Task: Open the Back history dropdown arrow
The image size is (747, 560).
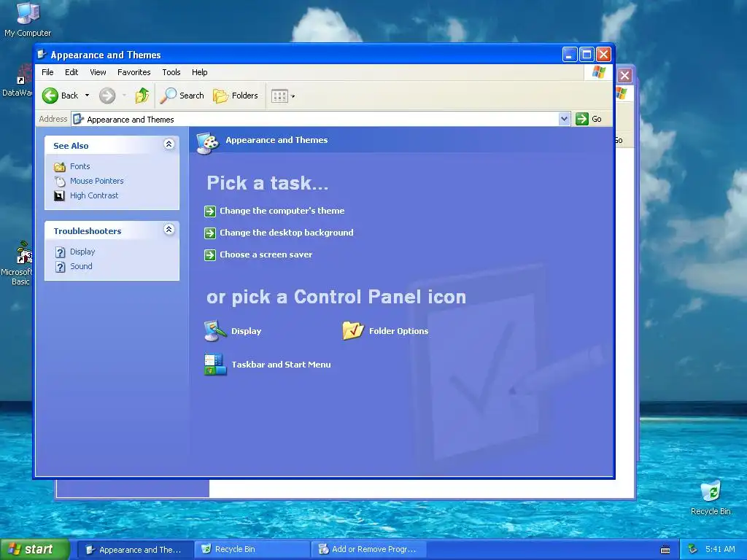Action: tap(88, 96)
